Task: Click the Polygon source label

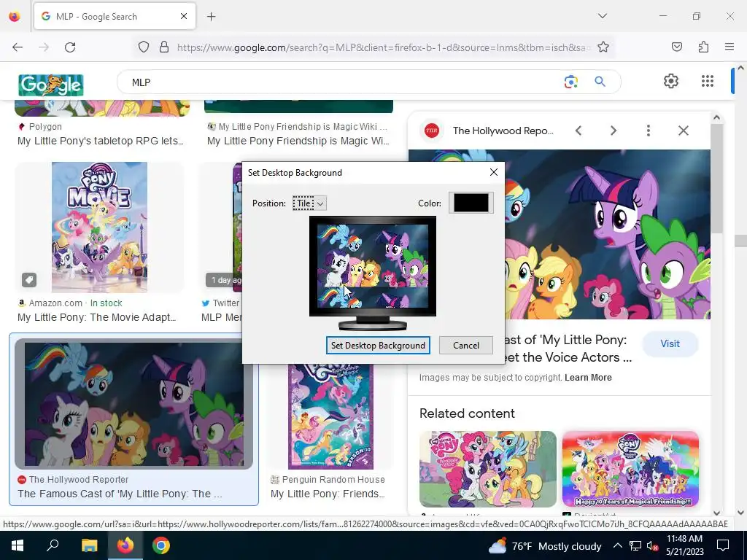Action: click(45, 127)
